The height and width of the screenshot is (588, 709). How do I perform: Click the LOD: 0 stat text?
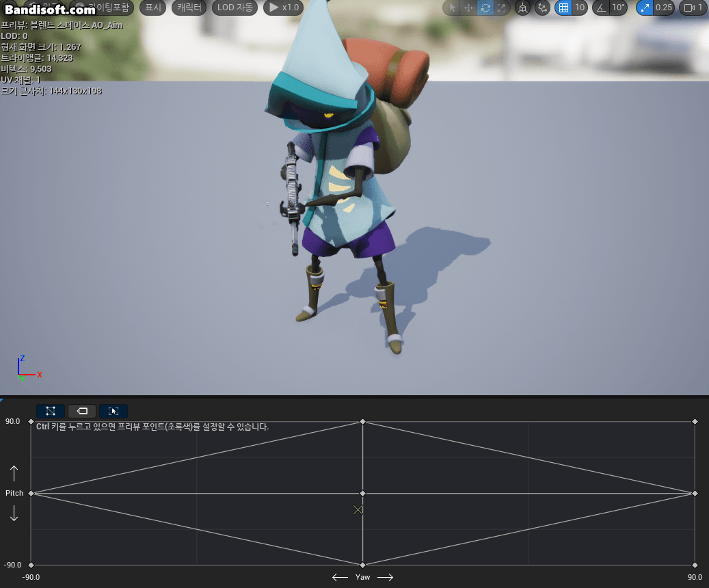(14, 36)
